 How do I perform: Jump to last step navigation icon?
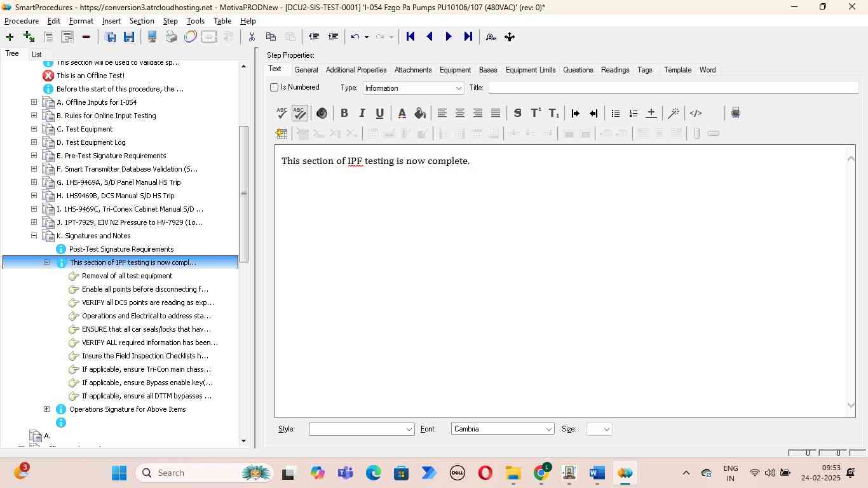[468, 37]
